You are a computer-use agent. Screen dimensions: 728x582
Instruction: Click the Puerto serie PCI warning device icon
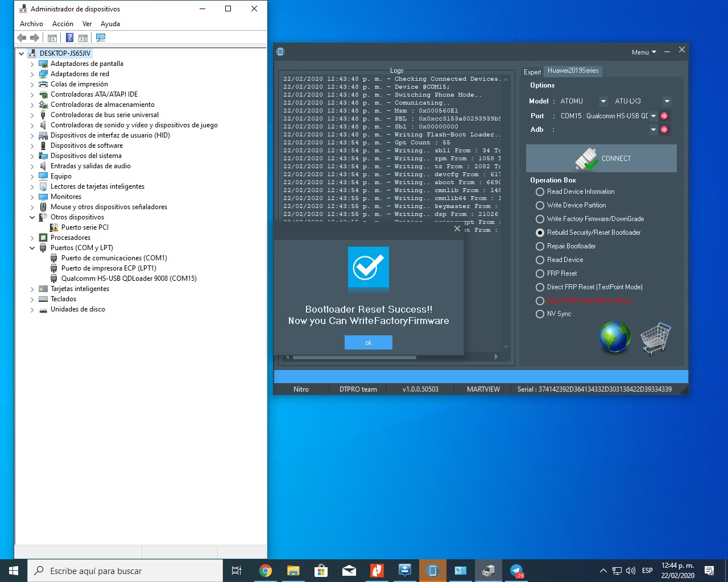click(x=54, y=227)
